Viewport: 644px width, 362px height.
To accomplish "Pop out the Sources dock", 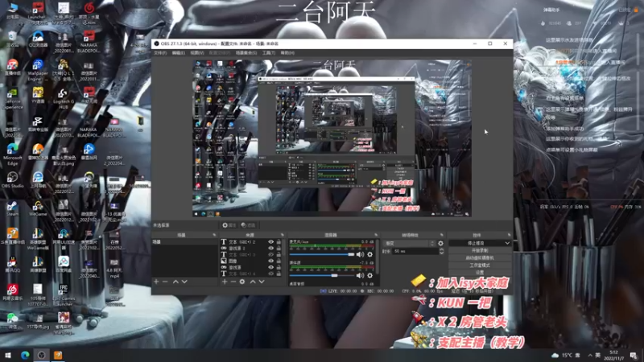I will [283, 235].
